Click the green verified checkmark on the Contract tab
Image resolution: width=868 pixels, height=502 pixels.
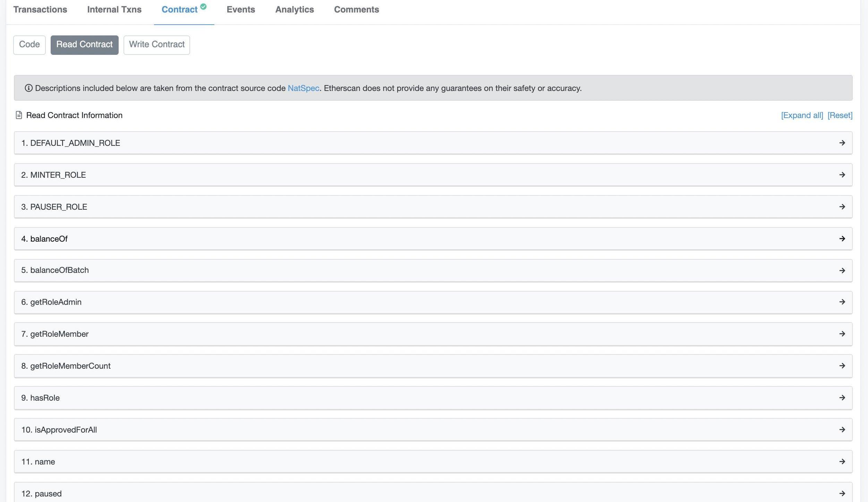point(203,6)
